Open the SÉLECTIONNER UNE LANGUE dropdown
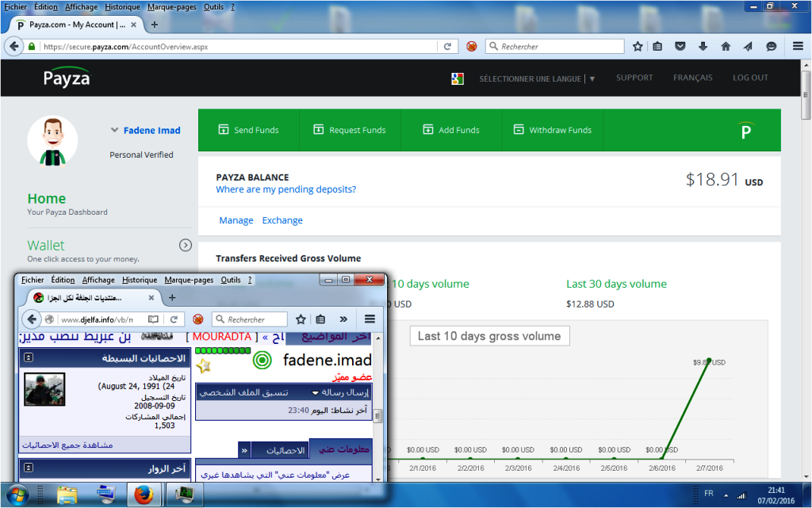812x508 pixels. 537,78
